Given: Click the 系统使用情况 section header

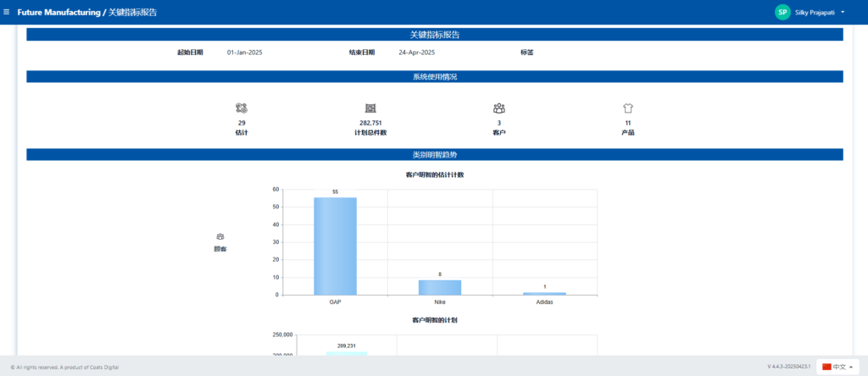Looking at the screenshot, I should 435,77.
